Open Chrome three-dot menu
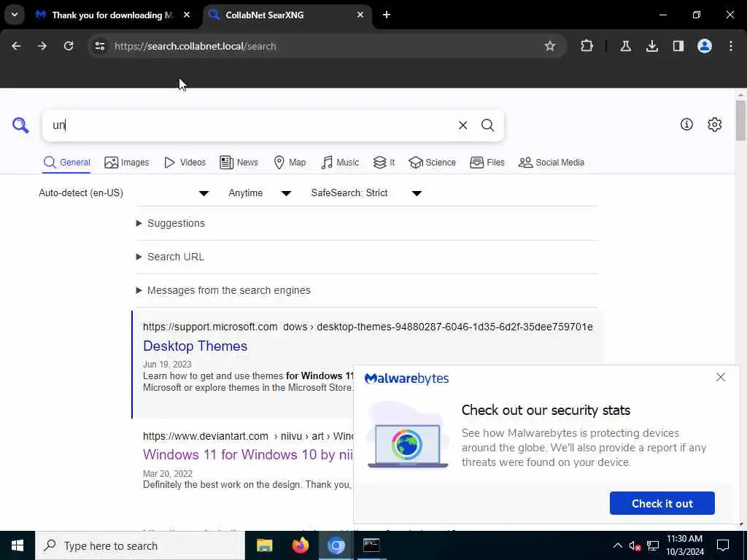Image resolution: width=747 pixels, height=560 pixels. coord(731,46)
